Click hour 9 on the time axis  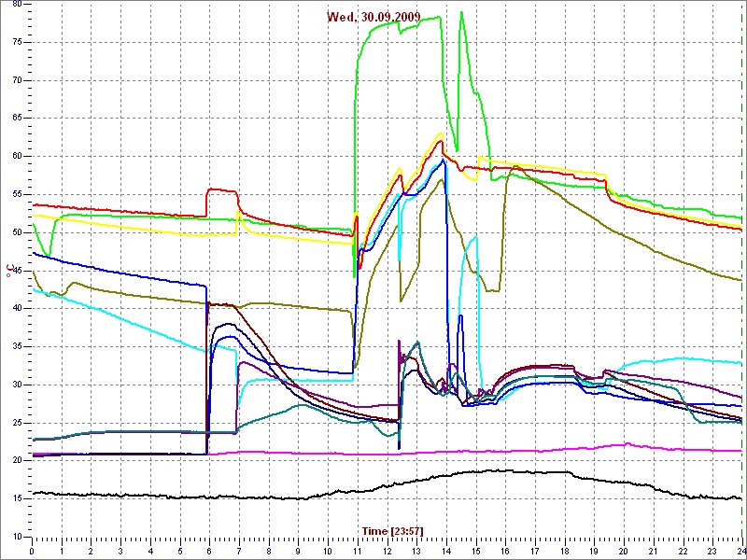[299, 553]
